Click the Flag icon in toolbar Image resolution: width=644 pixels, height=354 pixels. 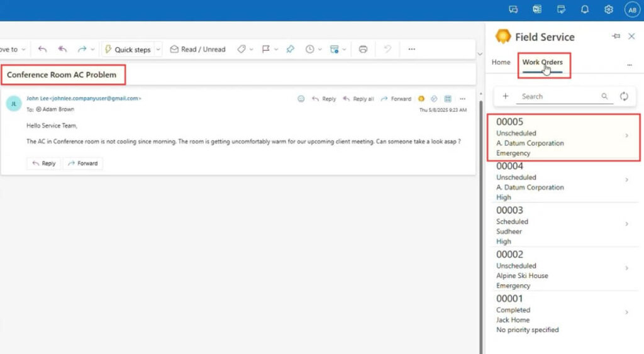pyautogui.click(x=266, y=49)
